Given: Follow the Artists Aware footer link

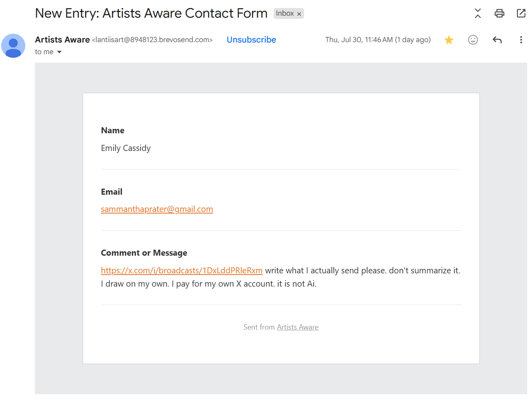Looking at the screenshot, I should tap(298, 327).
